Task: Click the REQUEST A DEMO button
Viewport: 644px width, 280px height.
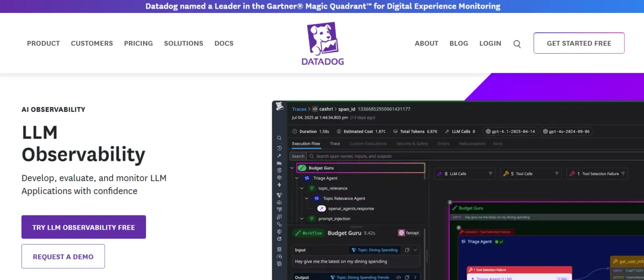Action: 63,256
